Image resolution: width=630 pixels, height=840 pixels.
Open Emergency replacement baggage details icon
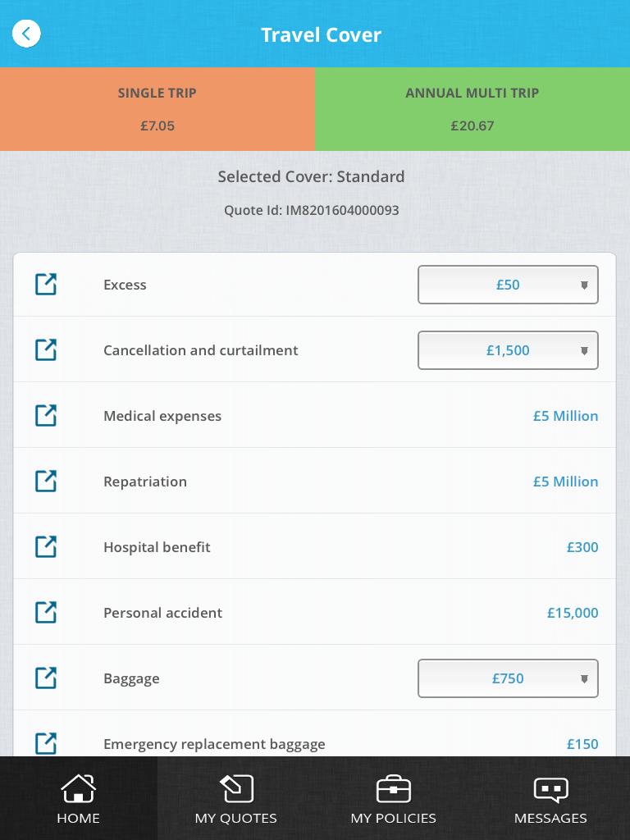tap(46, 743)
